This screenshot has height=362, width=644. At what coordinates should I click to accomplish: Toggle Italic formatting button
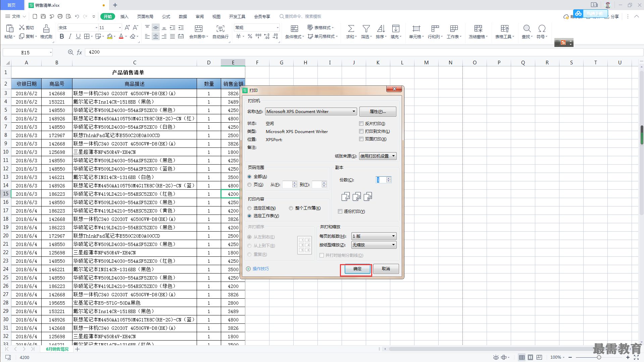point(70,36)
